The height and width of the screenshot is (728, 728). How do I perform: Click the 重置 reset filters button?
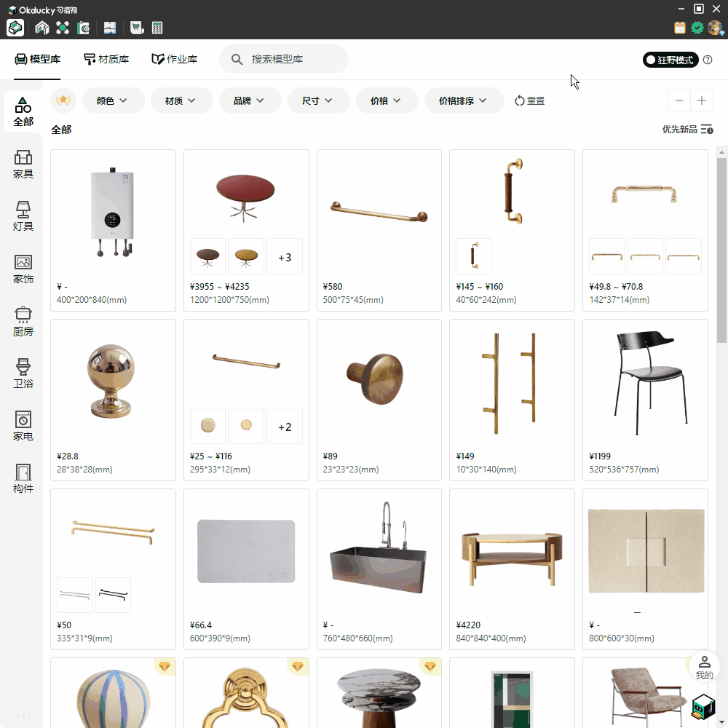click(529, 100)
